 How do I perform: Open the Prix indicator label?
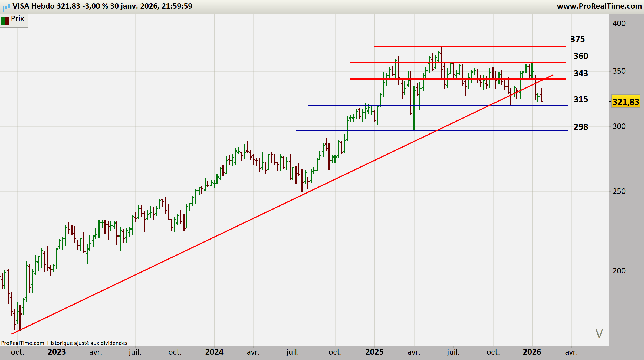click(18, 19)
